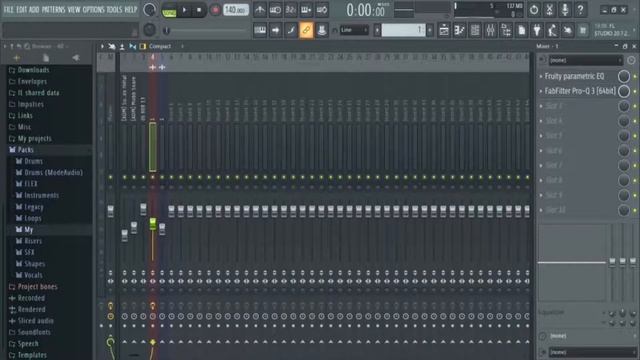Open the ADD menu

coord(34,9)
